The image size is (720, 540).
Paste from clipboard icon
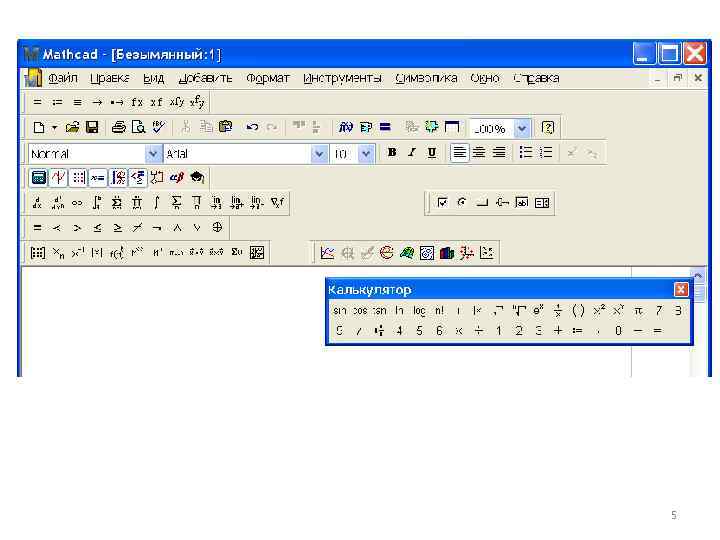coord(225,127)
